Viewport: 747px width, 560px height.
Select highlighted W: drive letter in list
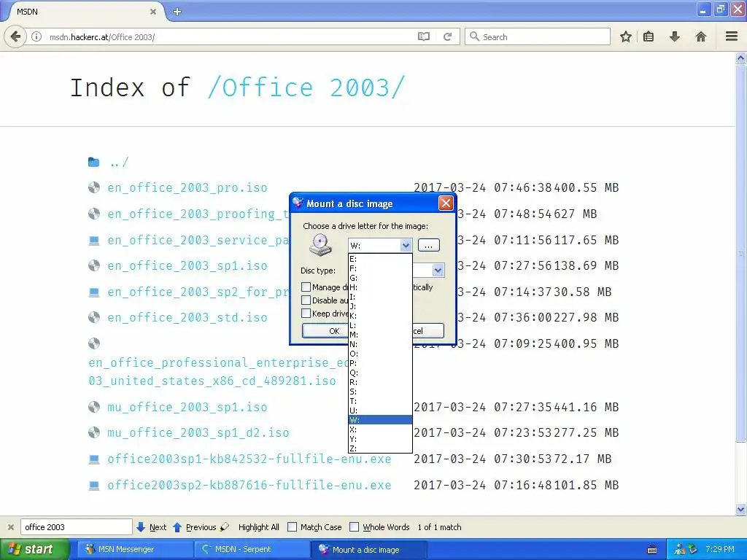pyautogui.click(x=380, y=420)
